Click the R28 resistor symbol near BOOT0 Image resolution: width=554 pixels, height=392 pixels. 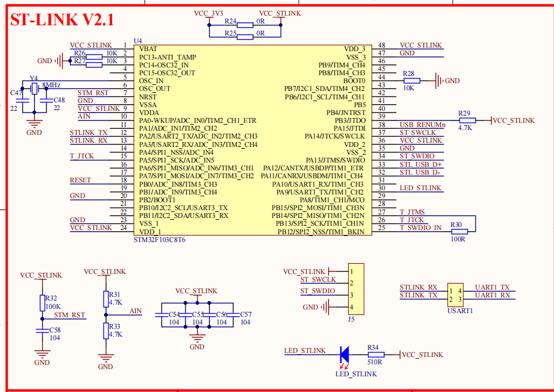[412, 81]
